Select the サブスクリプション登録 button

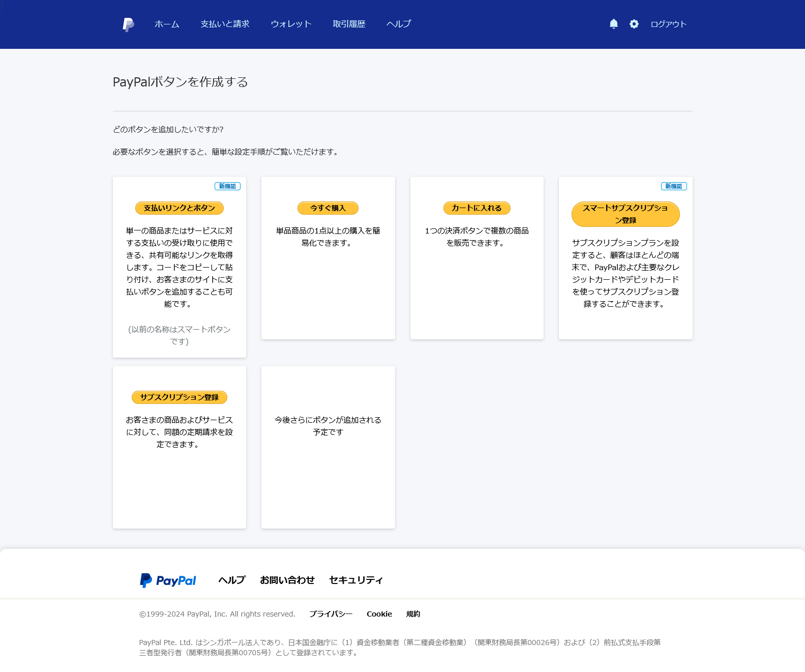click(x=180, y=397)
